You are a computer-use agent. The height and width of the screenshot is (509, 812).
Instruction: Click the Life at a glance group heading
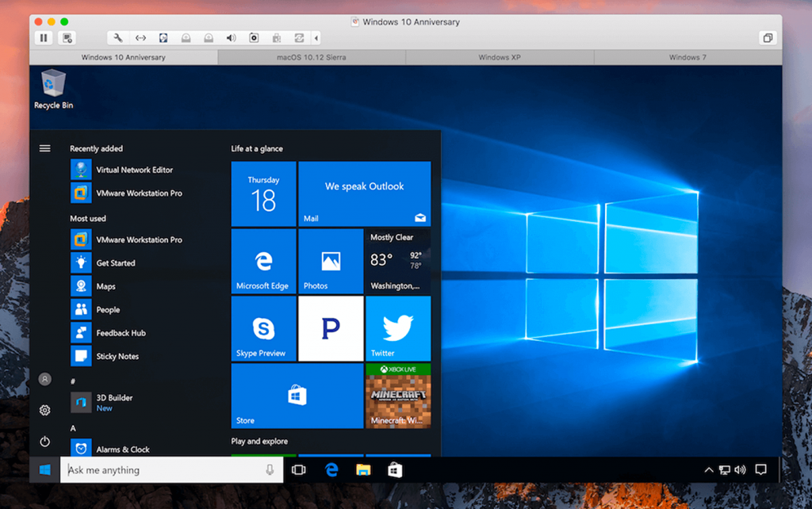[x=257, y=148]
